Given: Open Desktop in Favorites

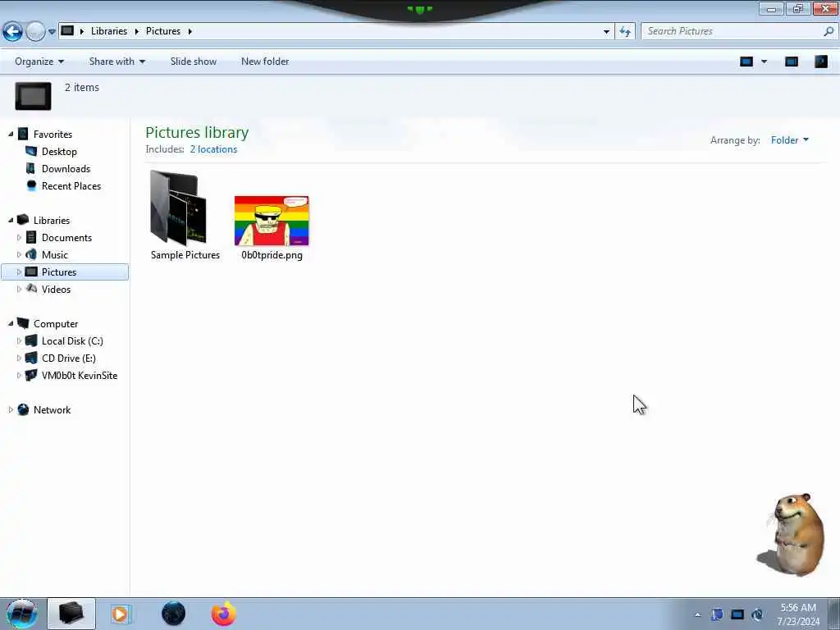Looking at the screenshot, I should click(x=59, y=152).
